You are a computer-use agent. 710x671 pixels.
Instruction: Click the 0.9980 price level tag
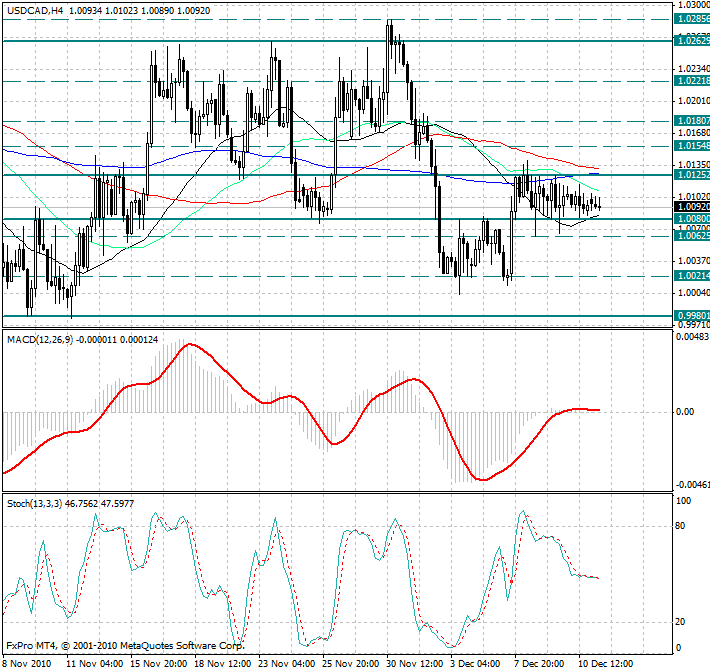pos(692,315)
